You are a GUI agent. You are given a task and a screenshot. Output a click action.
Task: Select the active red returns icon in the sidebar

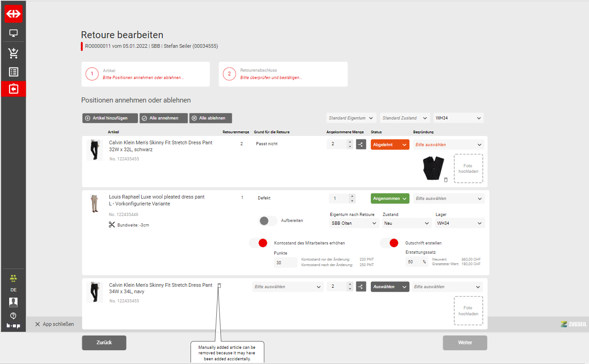pos(13,89)
